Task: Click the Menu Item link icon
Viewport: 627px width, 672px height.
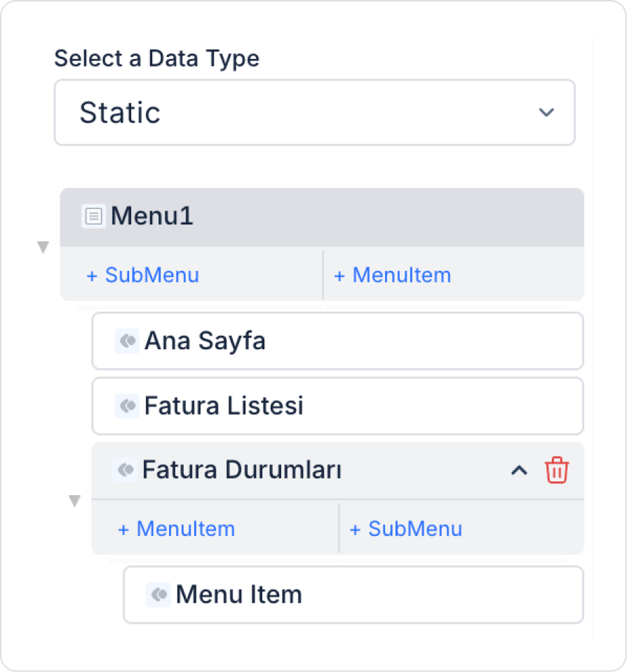Action: click(159, 595)
